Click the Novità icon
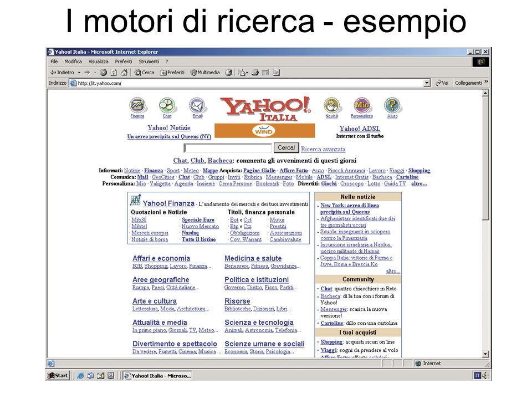This screenshot has width=532, height=399. (x=331, y=105)
